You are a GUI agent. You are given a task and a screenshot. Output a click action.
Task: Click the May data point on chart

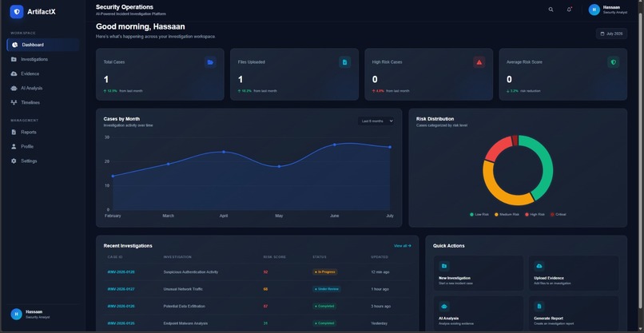click(x=279, y=166)
